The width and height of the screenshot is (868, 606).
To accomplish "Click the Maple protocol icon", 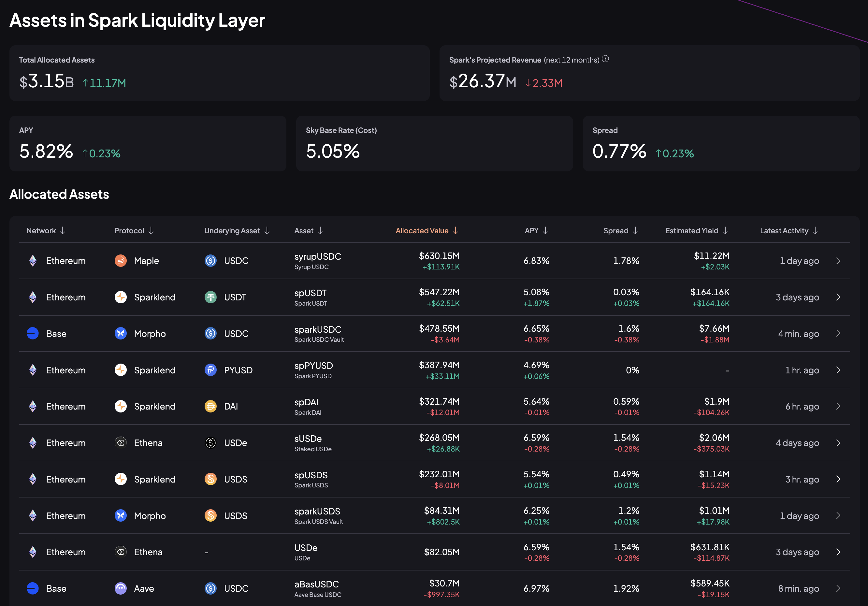I will (121, 260).
